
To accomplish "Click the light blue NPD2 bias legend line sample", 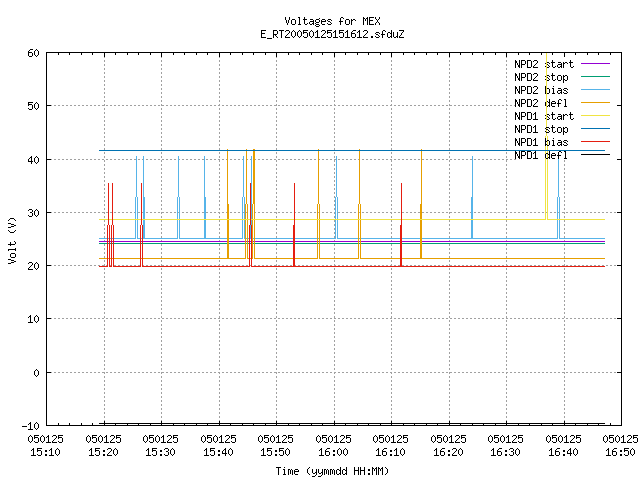I will pos(595,90).
